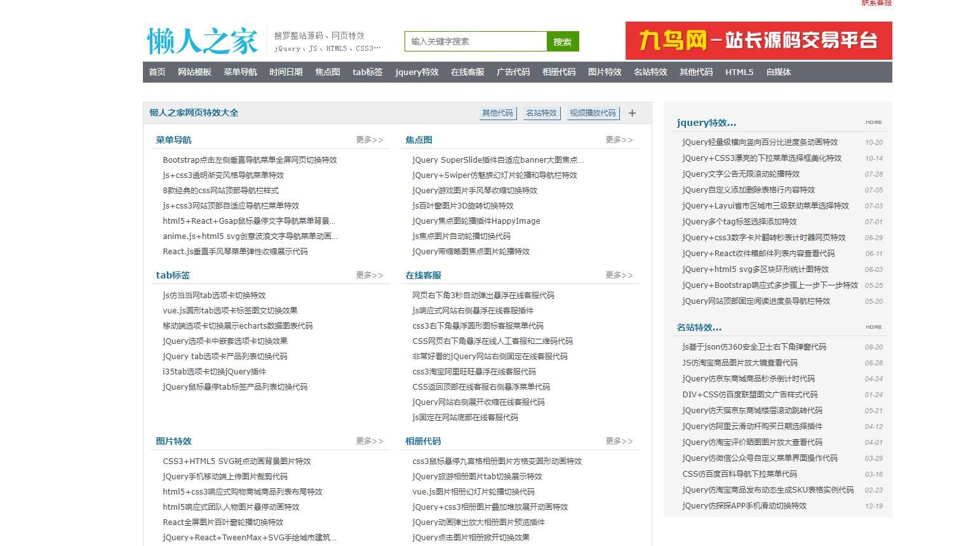Screen dimensions: 980x546
Task: Open 'CSS3+HTML5 SVG斑点动画背景图片特效'
Action: (237, 461)
